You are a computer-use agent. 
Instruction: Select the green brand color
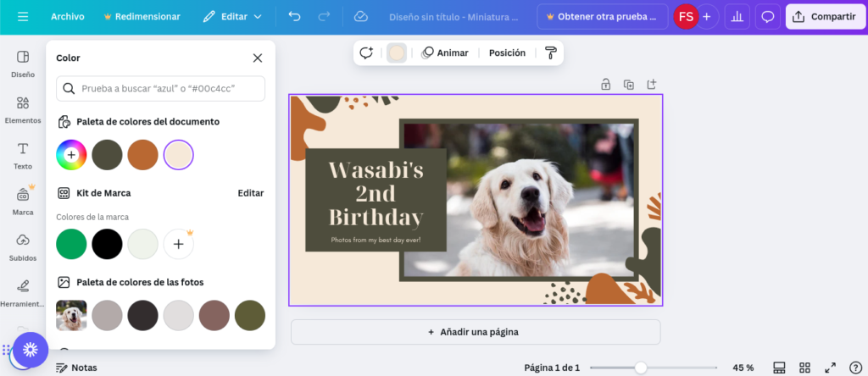coord(71,244)
